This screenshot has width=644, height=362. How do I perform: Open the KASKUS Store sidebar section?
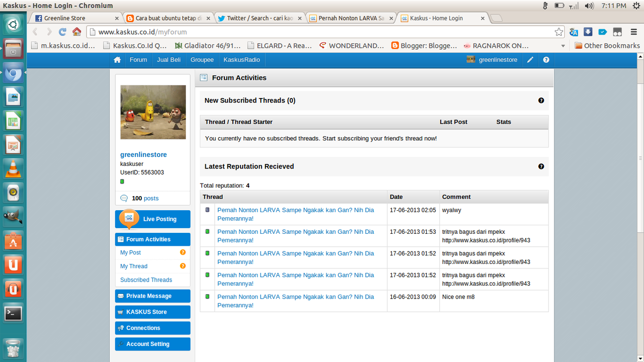153,312
